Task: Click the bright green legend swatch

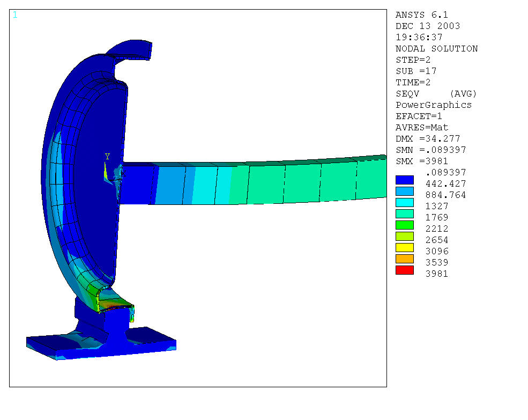Action: pyautogui.click(x=404, y=225)
